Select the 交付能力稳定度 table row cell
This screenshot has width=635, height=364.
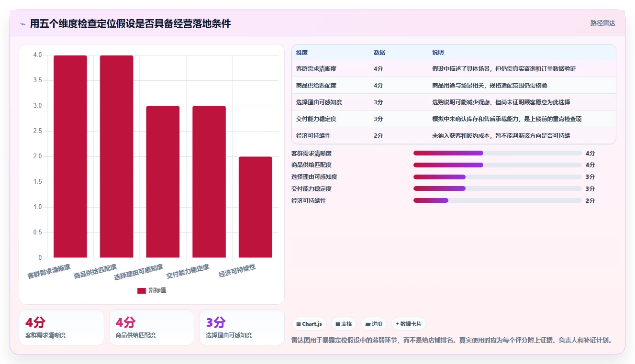[316, 119]
